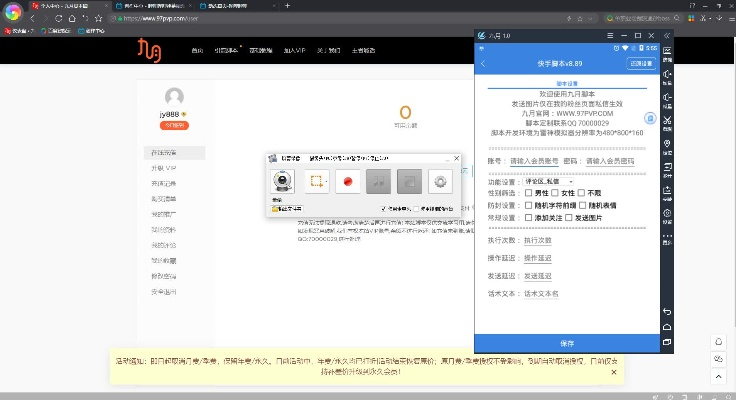Click the location pin icon in emulator sidebar
Screen dimensions: 736x400
point(667,146)
